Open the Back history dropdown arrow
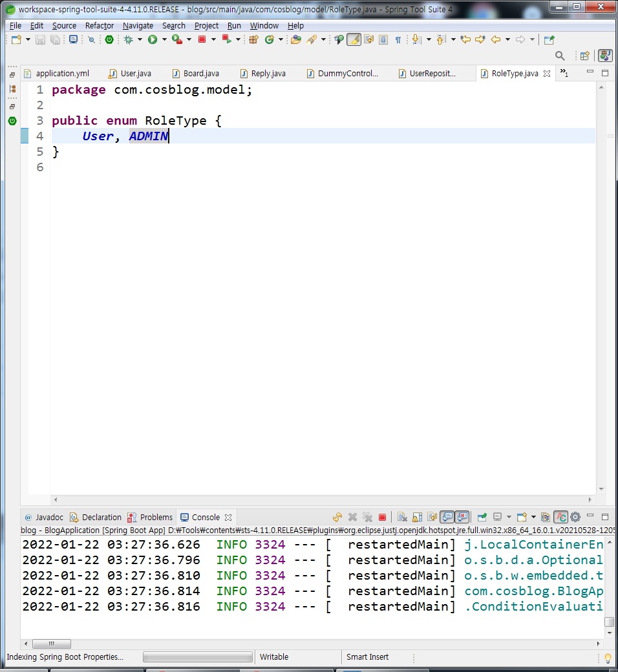The width and height of the screenshot is (618, 672). (x=507, y=40)
